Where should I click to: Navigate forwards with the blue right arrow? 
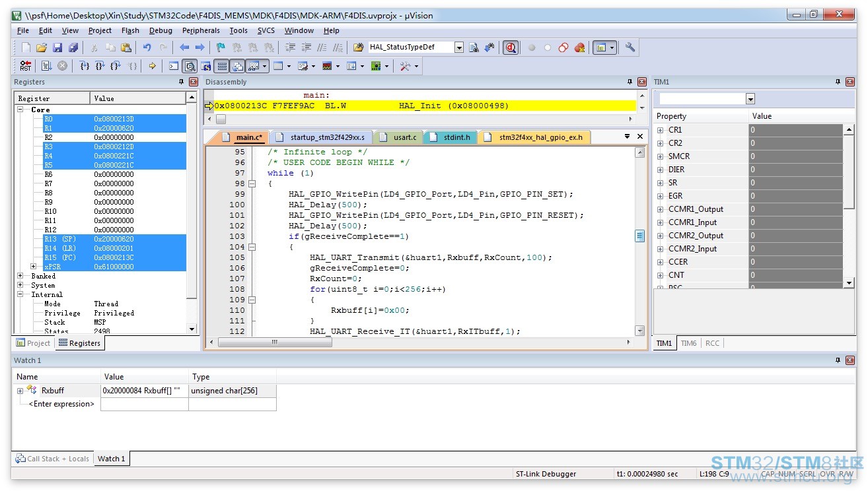[x=199, y=48]
